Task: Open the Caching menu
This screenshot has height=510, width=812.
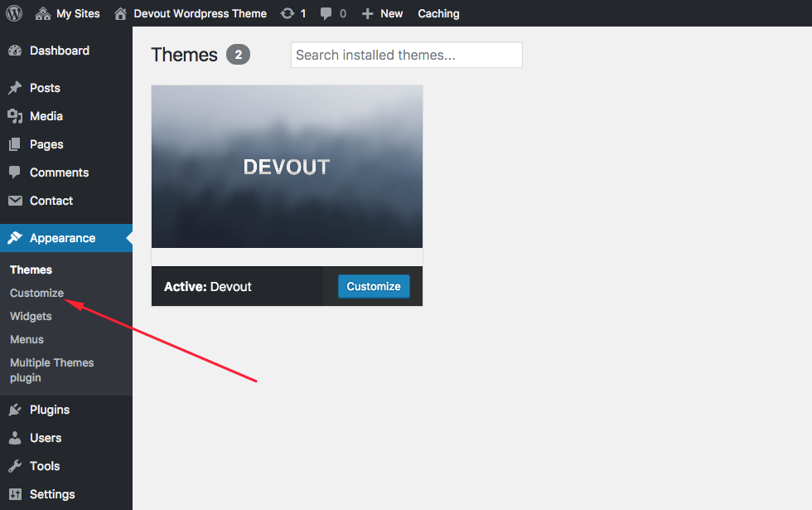Action: coord(438,14)
